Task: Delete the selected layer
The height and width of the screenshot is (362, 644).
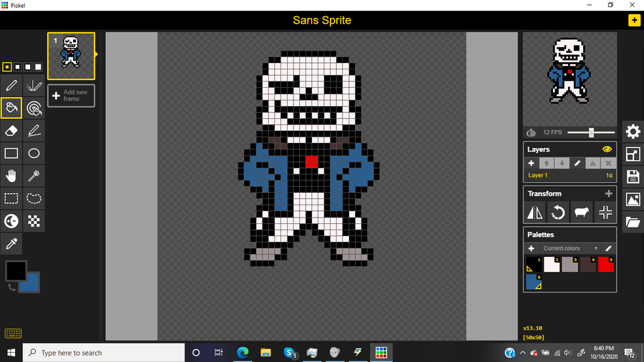Action: pyautogui.click(x=608, y=163)
